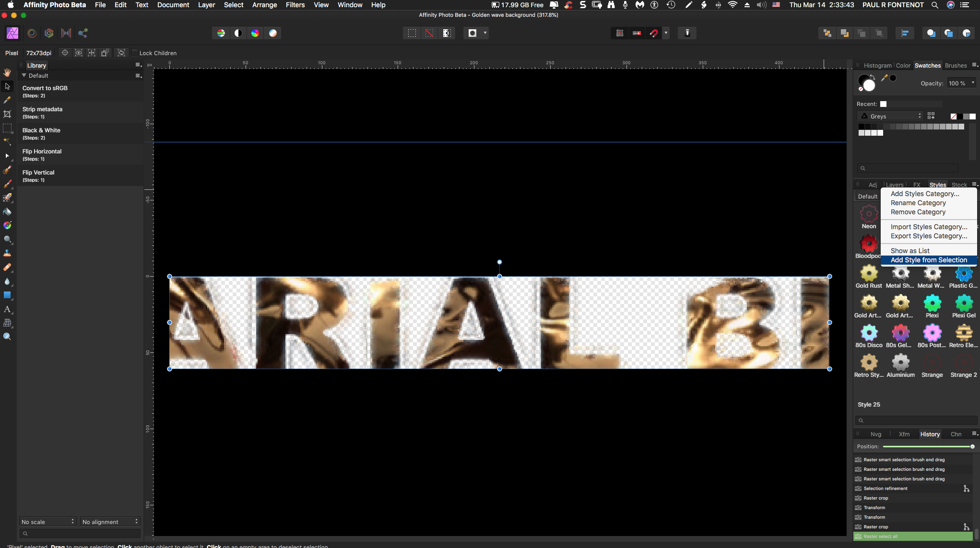The height and width of the screenshot is (548, 980).
Task: Open Quick Mask dropdown arrow
Action: pyautogui.click(x=485, y=33)
